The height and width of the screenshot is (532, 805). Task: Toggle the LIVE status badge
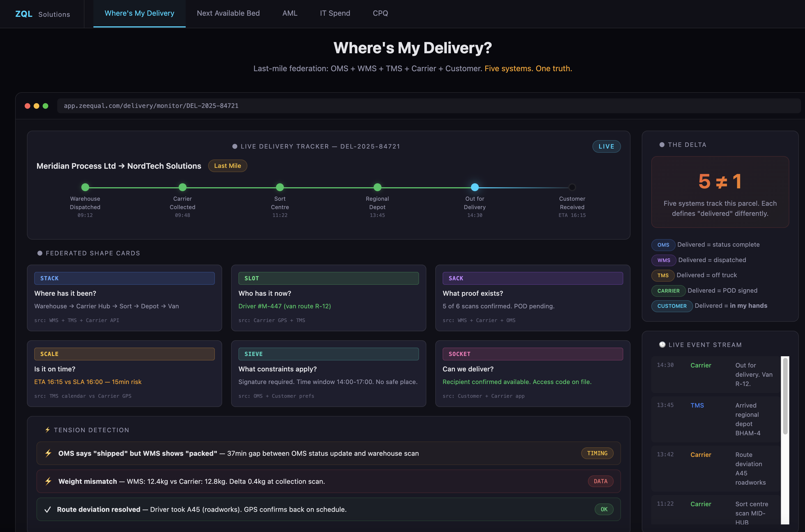click(x=606, y=146)
